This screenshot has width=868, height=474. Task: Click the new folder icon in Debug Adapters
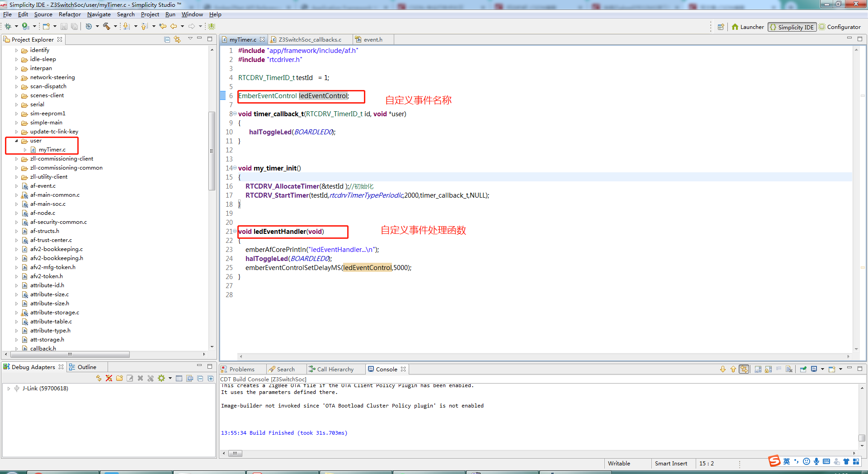pyautogui.click(x=119, y=378)
